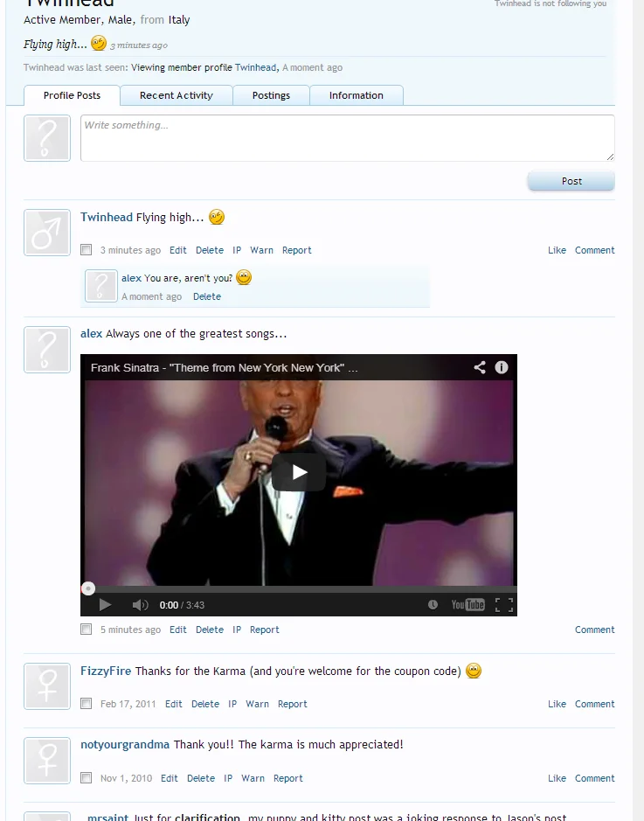Open alex's profile from the video post
Screen dimensions: 644x821
click(x=91, y=333)
